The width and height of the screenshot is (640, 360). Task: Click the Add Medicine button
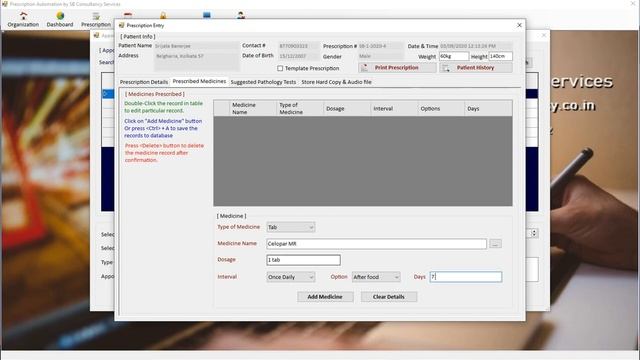[x=325, y=297]
